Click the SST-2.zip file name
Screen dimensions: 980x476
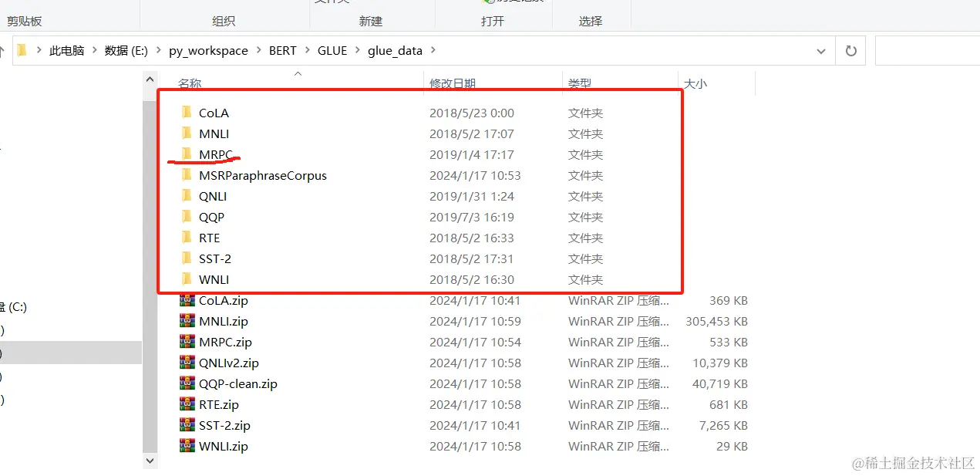pos(224,425)
